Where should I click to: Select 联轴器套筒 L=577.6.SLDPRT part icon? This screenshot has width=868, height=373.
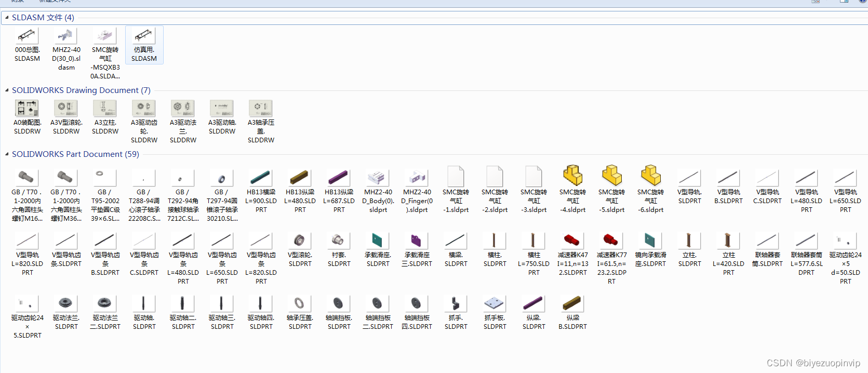806,240
